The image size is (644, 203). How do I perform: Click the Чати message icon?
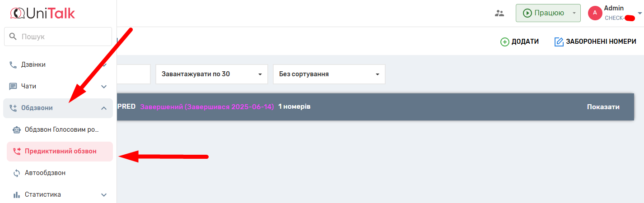point(13,86)
